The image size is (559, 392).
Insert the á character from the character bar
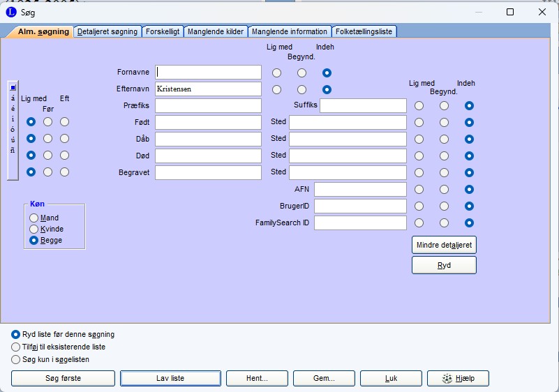13,98
